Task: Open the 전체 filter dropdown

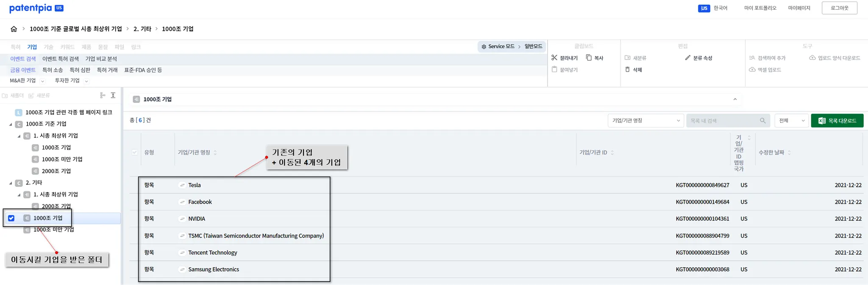Action: coord(791,121)
